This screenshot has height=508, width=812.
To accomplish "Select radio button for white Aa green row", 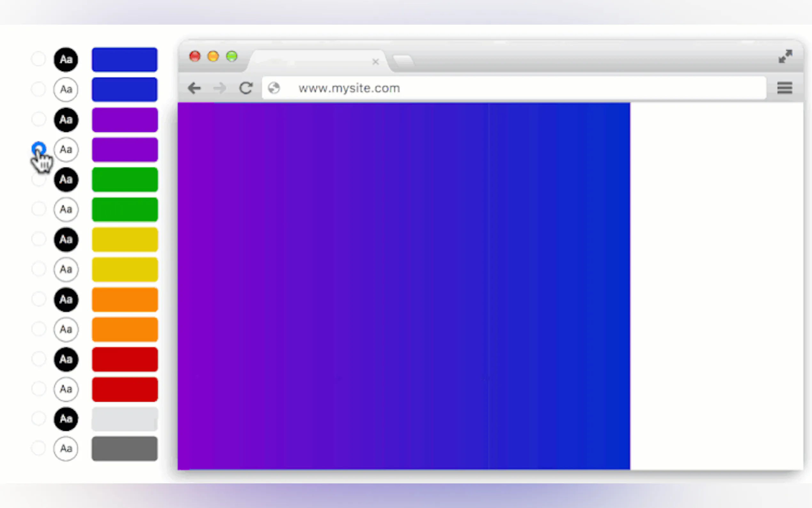I will [x=38, y=209].
